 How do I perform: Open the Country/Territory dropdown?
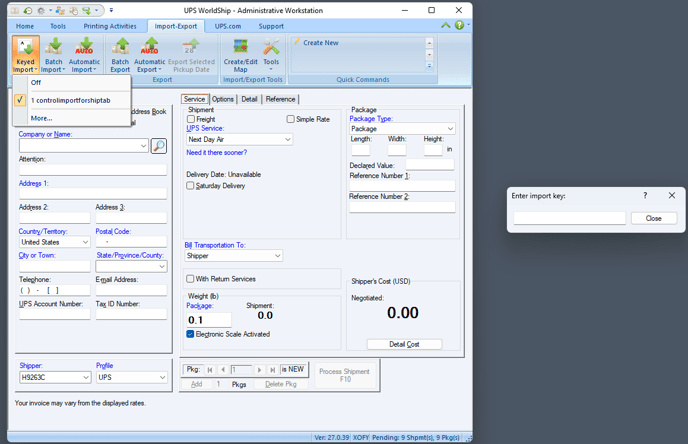click(85, 242)
